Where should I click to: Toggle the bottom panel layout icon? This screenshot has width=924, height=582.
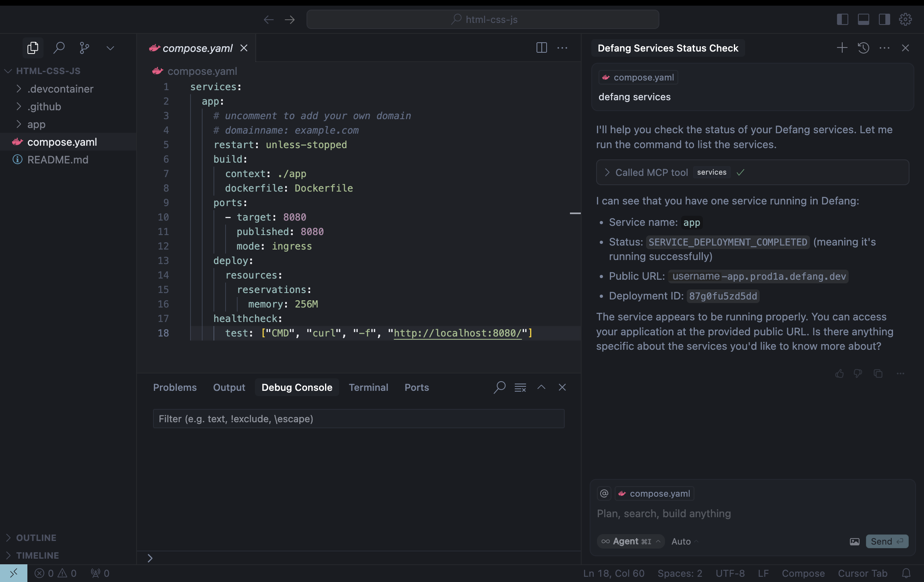(x=863, y=19)
